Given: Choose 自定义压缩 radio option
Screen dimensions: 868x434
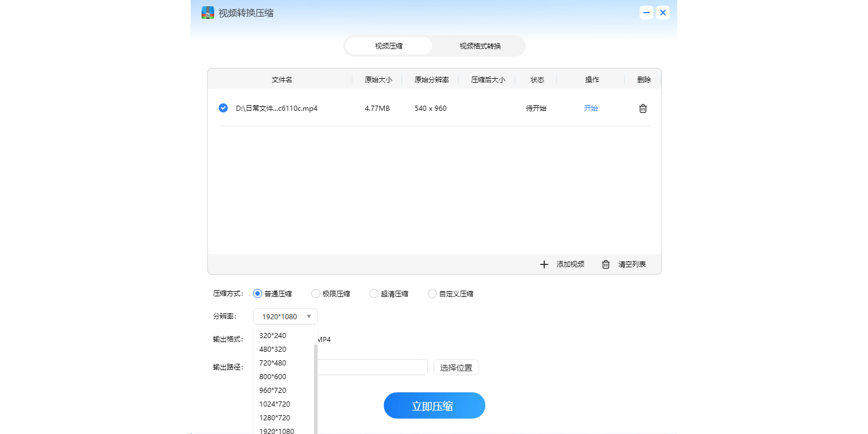Looking at the screenshot, I should click(432, 294).
